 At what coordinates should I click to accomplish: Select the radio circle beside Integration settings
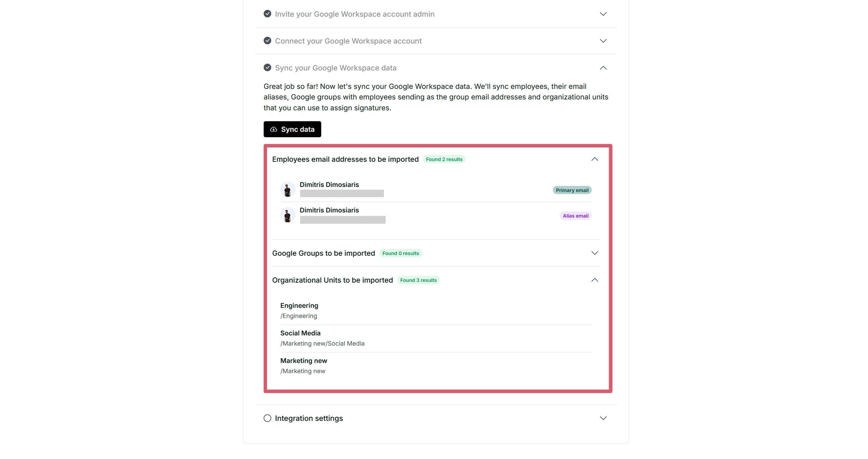click(267, 418)
